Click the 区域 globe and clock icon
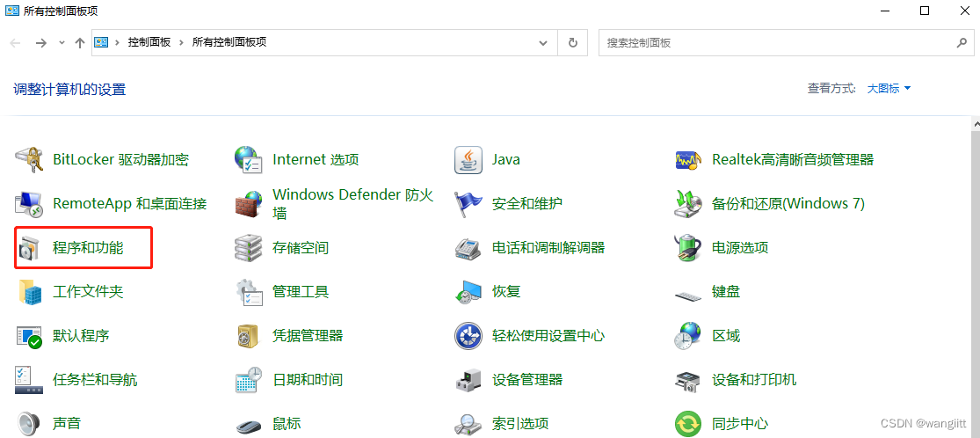The height and width of the screenshot is (438, 980). (x=688, y=336)
